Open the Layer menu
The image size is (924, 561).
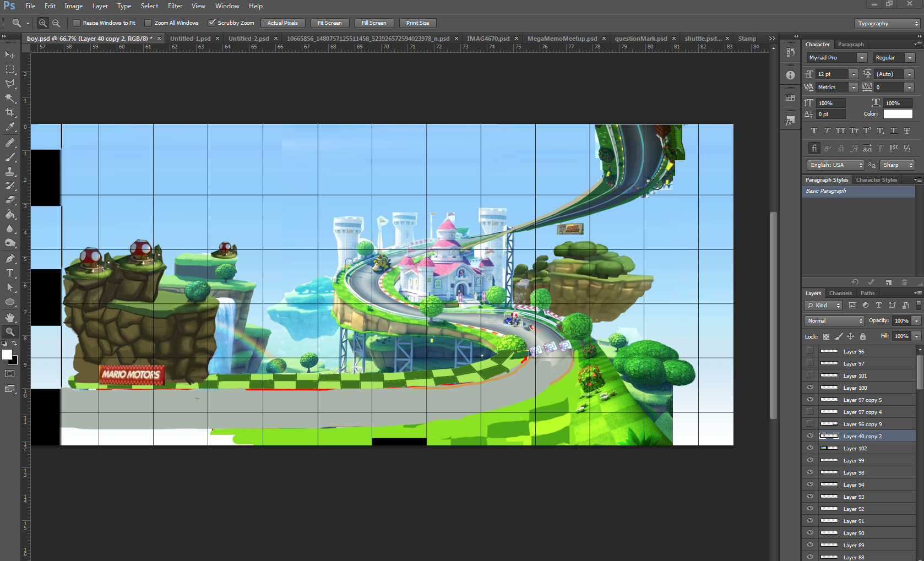[x=100, y=6]
